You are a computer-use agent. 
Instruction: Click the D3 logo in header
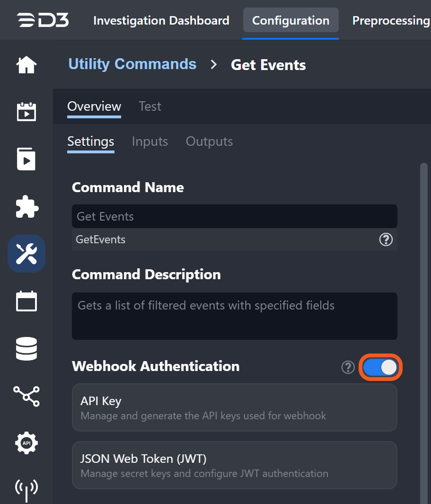(x=43, y=20)
